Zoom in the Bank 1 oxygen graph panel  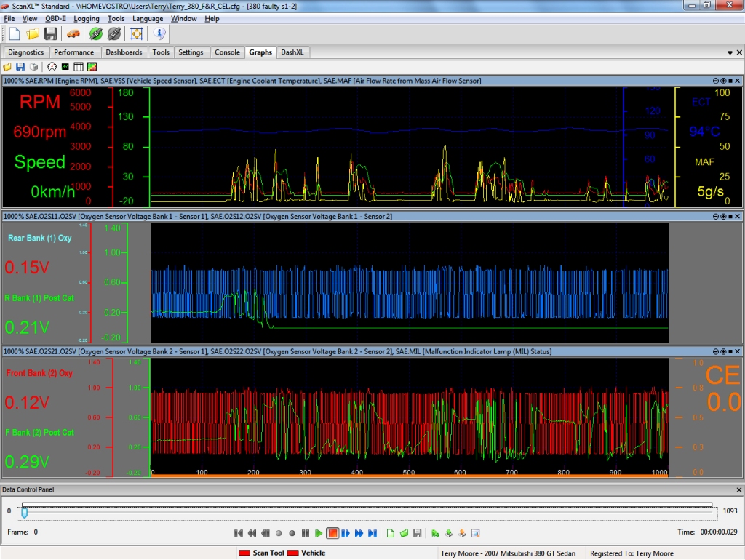pos(724,216)
